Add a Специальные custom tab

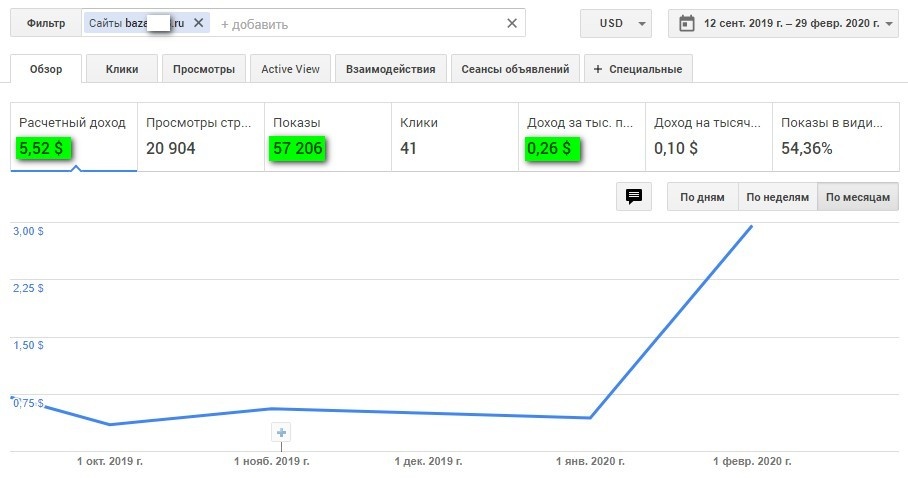[638, 69]
